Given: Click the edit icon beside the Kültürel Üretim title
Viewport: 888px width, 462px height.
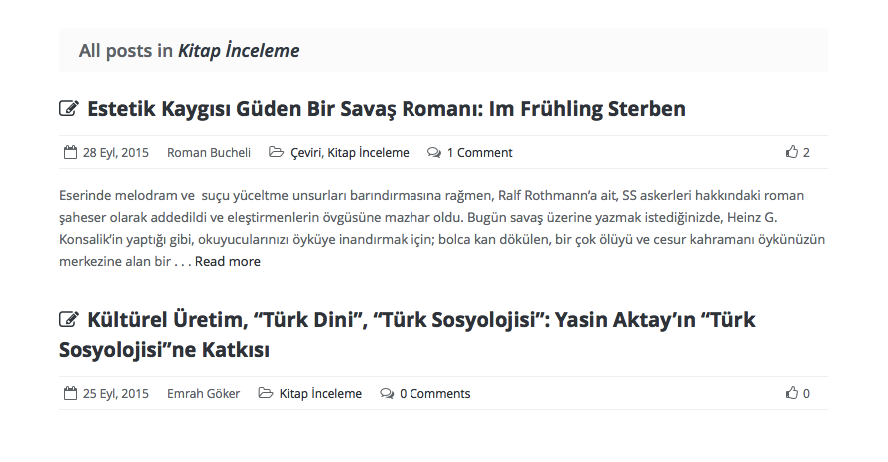Looking at the screenshot, I should click(x=69, y=320).
